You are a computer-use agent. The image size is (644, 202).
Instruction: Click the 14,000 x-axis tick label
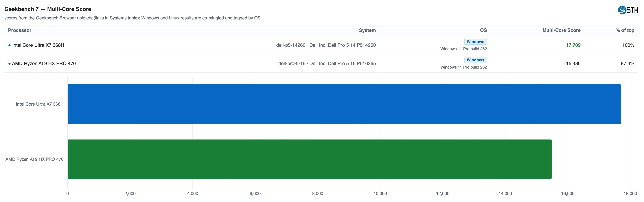pos(505,194)
